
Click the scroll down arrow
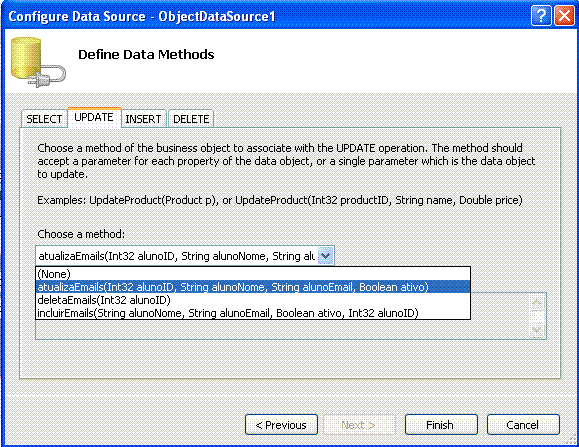[537, 329]
